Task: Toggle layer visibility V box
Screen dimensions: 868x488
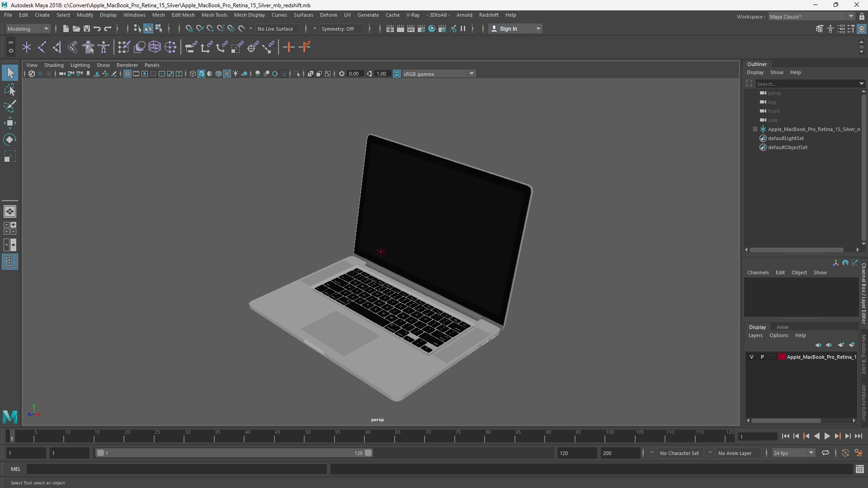Action: [752, 357]
